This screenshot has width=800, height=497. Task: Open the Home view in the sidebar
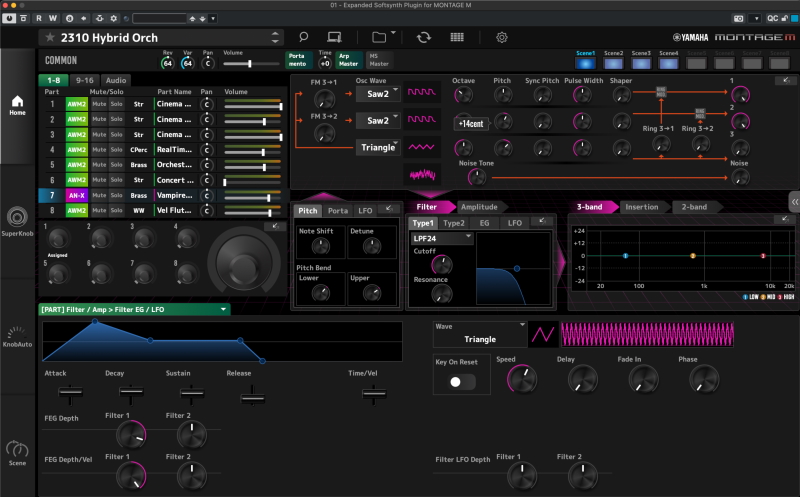[x=17, y=105]
